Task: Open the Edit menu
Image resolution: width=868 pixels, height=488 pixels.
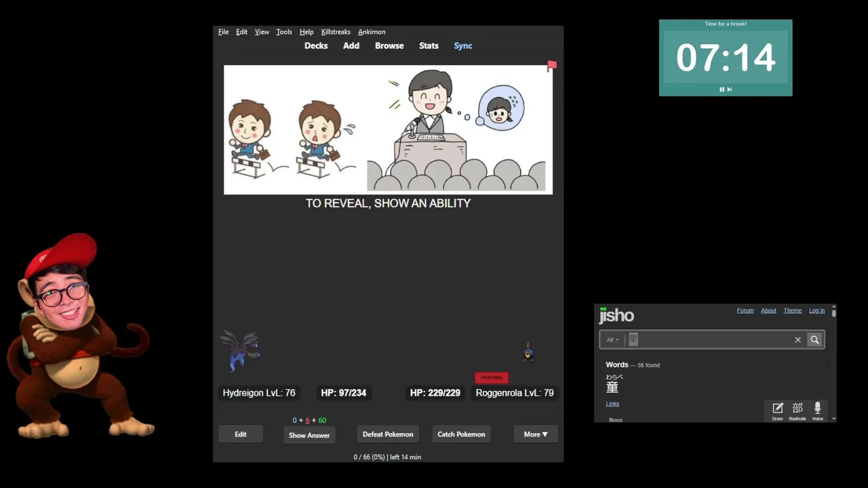Action: 241,32
